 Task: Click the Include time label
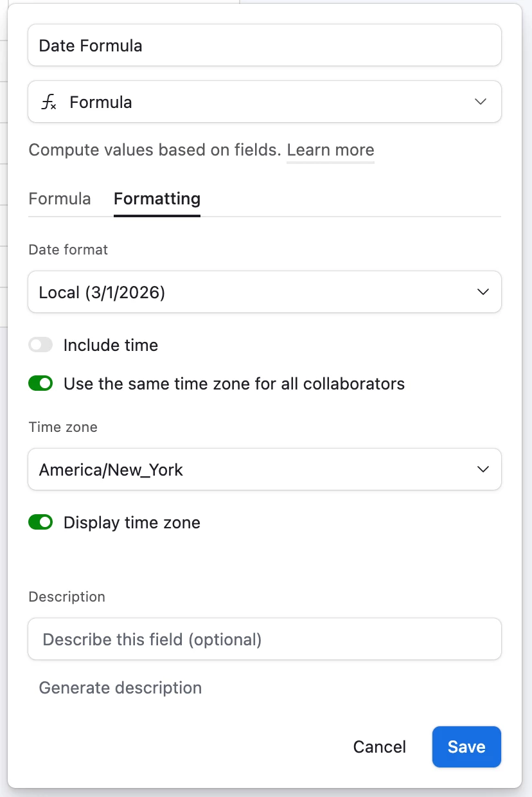point(111,345)
